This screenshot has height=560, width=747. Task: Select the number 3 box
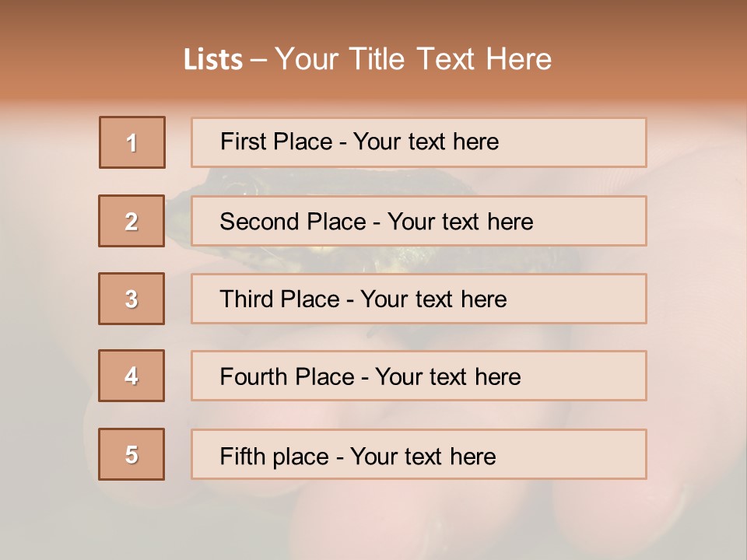(x=132, y=299)
